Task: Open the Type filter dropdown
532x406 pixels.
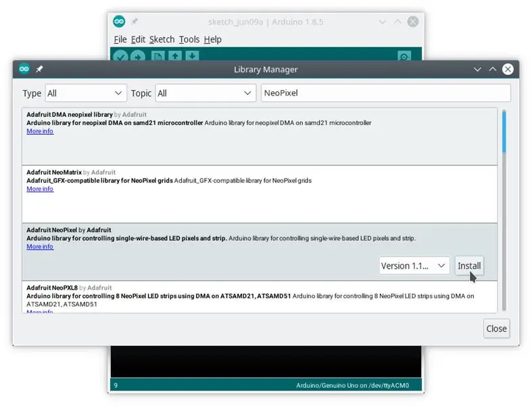Action: pyautogui.click(x=86, y=93)
